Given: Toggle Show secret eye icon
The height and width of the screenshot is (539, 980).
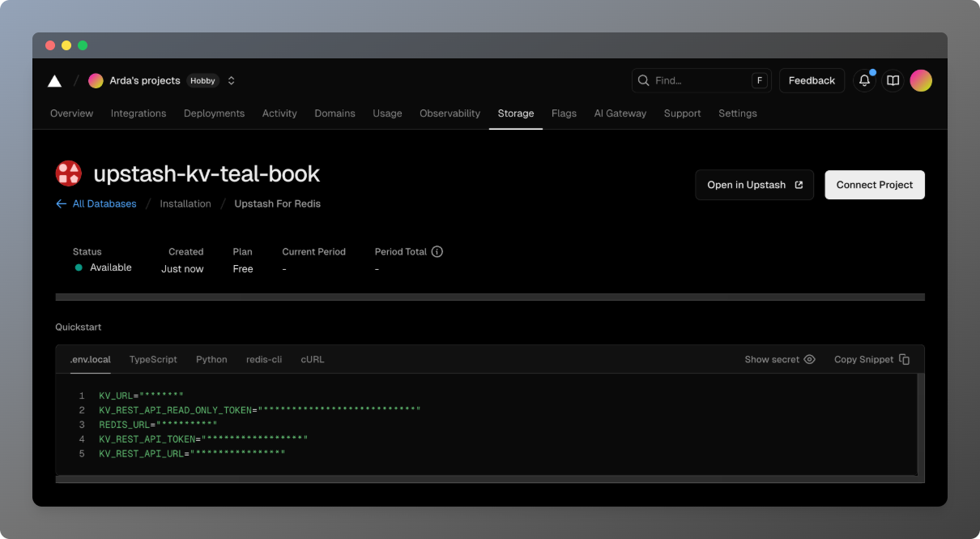Looking at the screenshot, I should 809,359.
